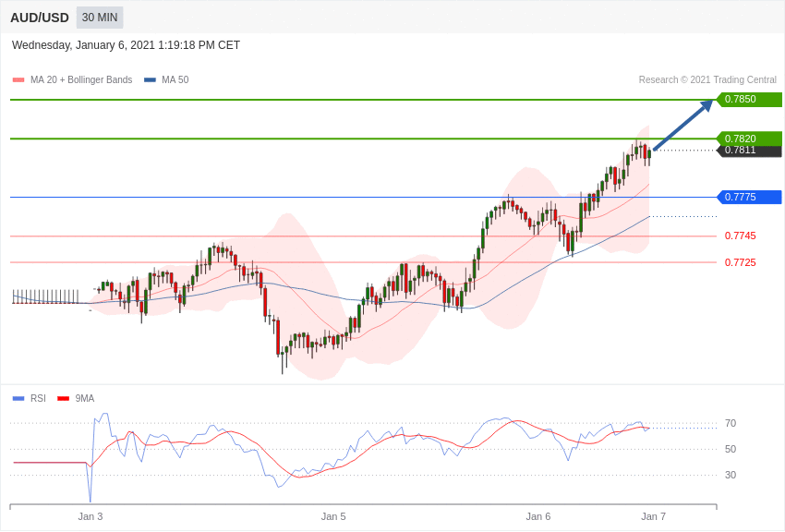
Task: Click the RSI 30 axis level
Action: coord(731,475)
